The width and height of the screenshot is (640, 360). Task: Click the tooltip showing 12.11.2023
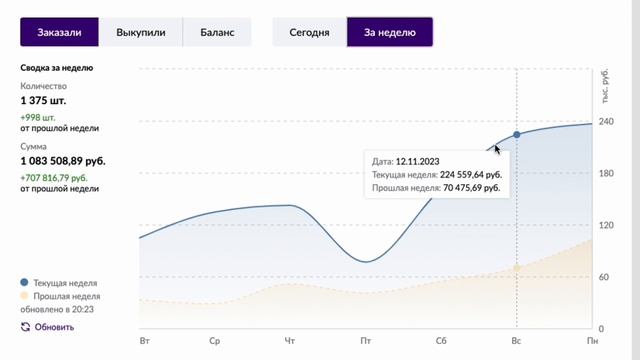(437, 175)
